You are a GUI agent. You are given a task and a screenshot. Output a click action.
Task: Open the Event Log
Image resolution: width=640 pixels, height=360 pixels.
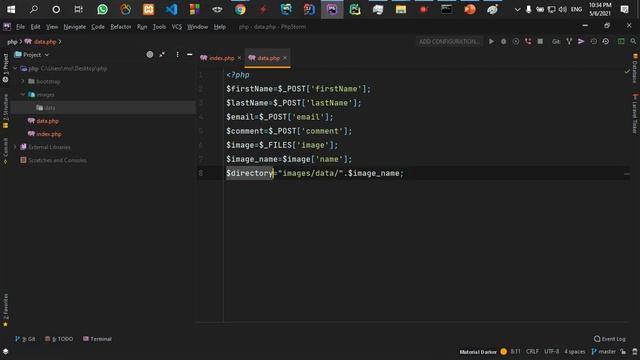[610, 339]
